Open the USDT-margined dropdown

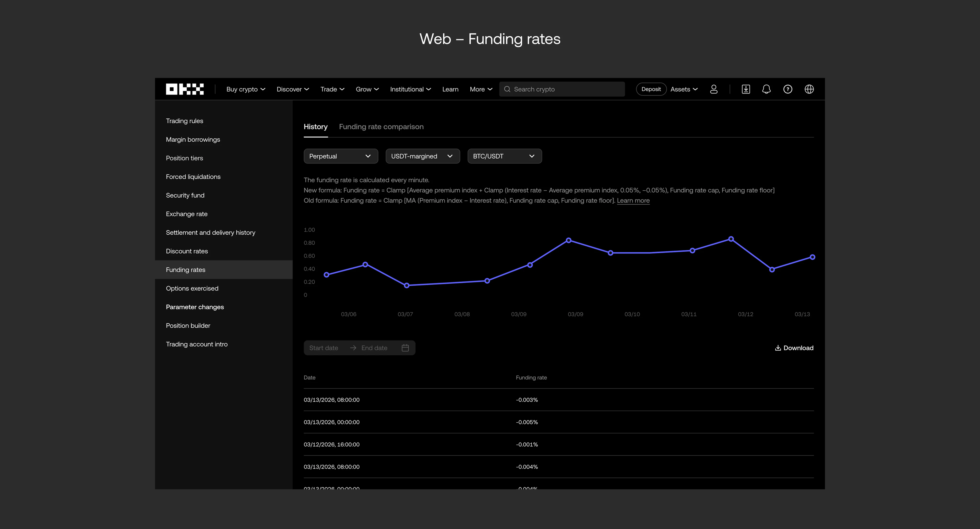tap(423, 156)
